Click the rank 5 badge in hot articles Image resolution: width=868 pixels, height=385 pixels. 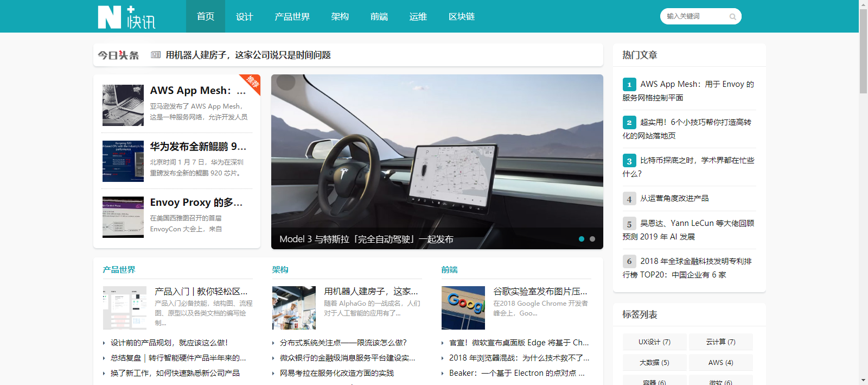(629, 224)
